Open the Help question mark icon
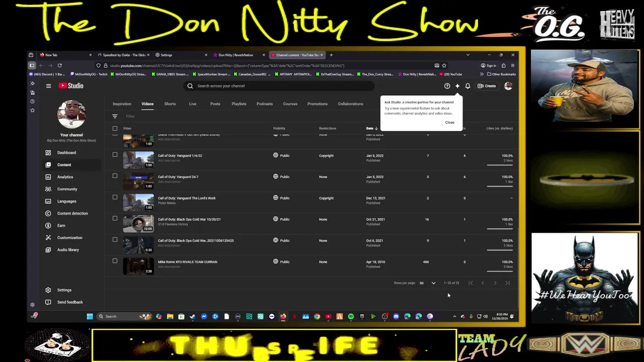 tap(447, 86)
